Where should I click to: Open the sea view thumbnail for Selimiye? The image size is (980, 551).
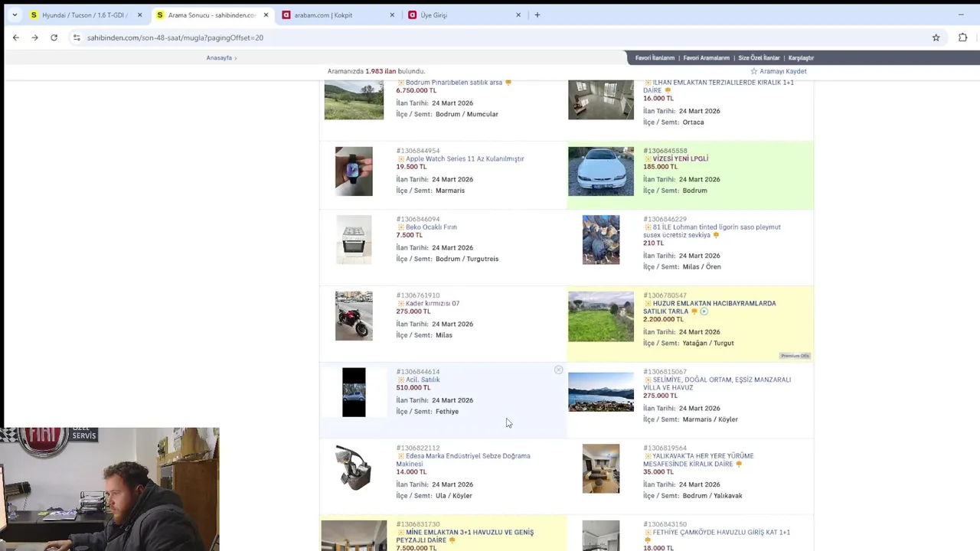tap(601, 393)
